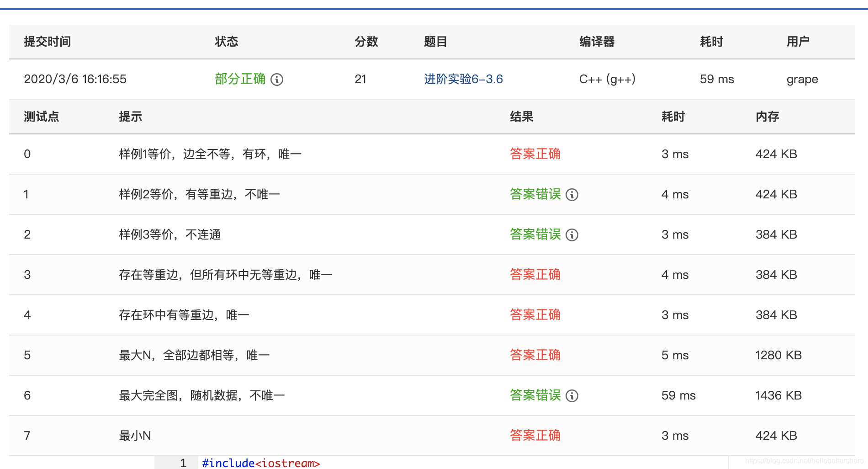Click 答案错误 result for test point 6

point(535,395)
